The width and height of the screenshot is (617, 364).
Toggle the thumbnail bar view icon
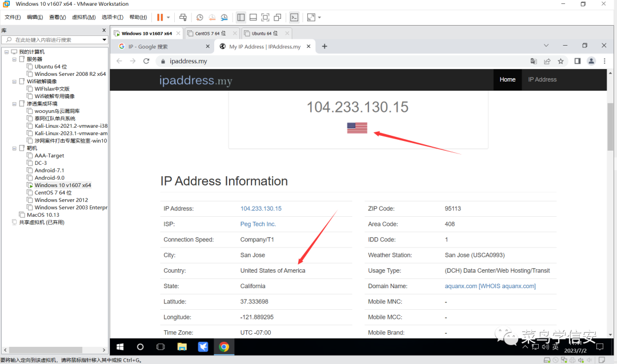coord(253,17)
